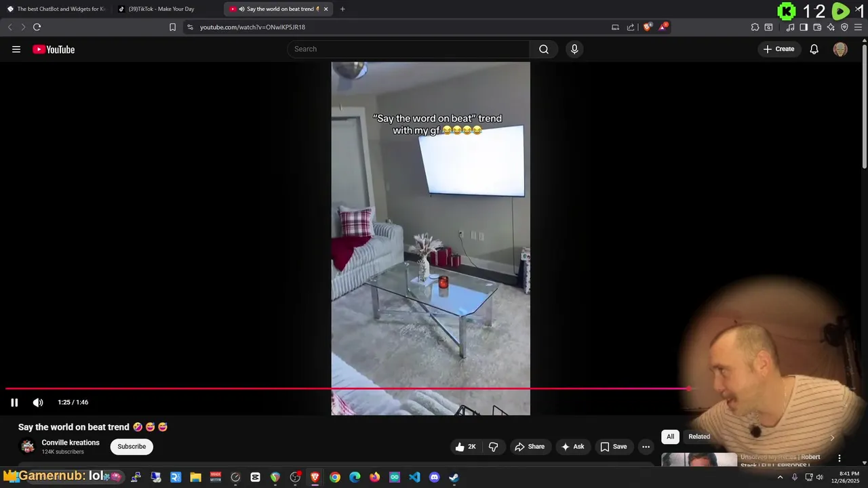Screen dimensions: 868x488
Task: Toggle the browser sidebar panel
Action: (804, 27)
